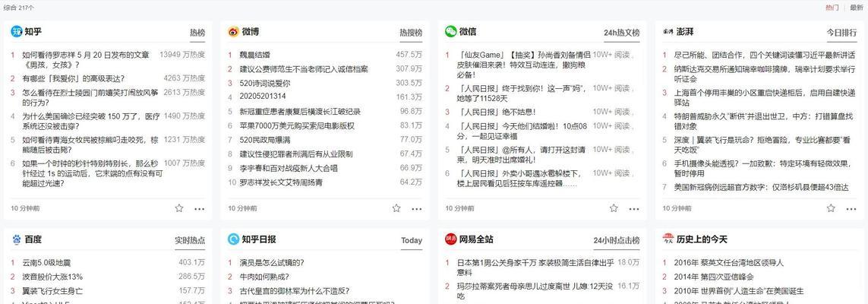The image size is (868, 304).
Task: Open 牛肉如何熟成 daily post
Action: click(x=264, y=277)
